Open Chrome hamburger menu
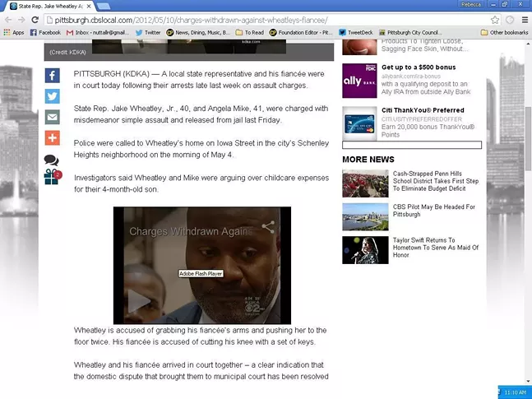This screenshot has width=532, height=399. 525,20
